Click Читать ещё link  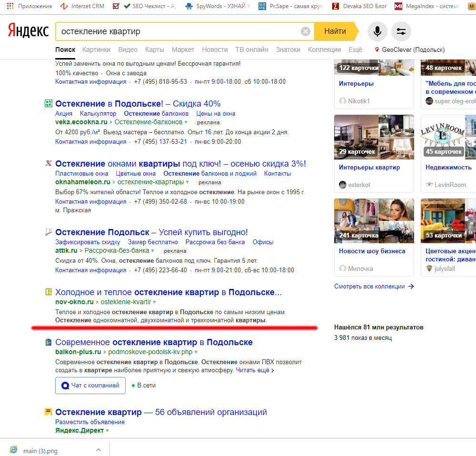tap(255, 370)
